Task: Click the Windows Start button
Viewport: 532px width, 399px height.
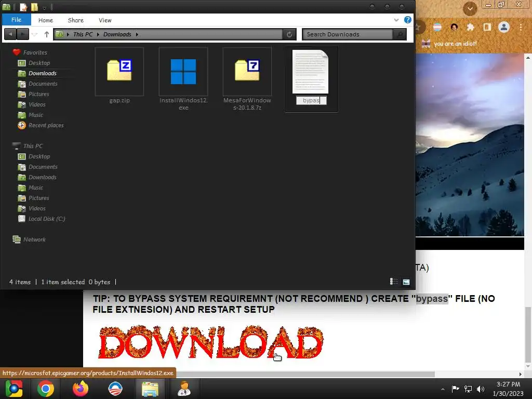Action: point(14,389)
